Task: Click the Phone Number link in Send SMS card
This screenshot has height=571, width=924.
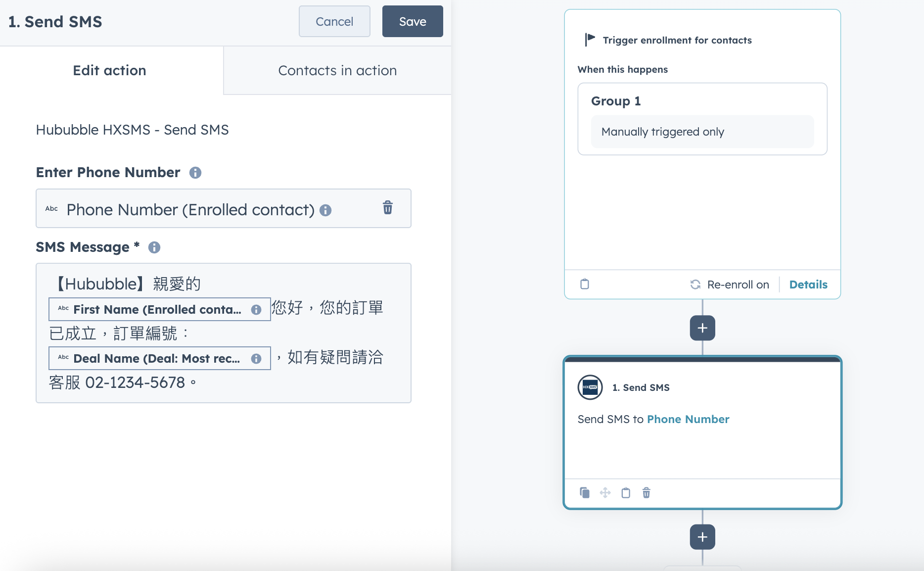Action: pos(688,419)
